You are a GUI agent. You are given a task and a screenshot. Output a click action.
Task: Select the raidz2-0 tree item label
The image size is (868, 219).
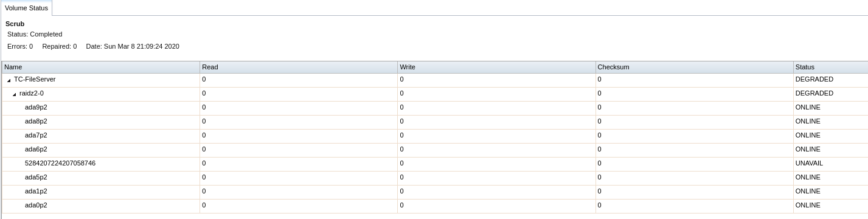[31, 94]
